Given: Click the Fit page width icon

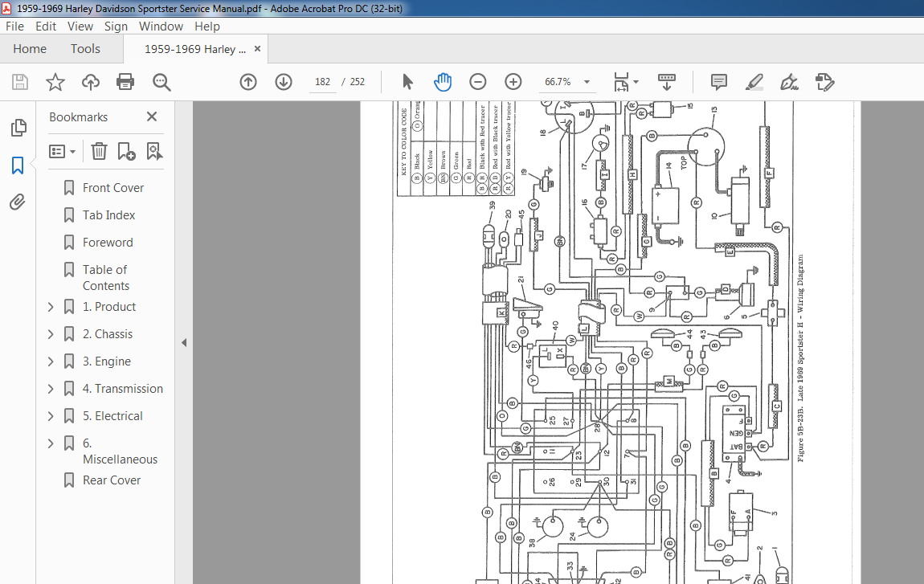Looking at the screenshot, I should (621, 82).
